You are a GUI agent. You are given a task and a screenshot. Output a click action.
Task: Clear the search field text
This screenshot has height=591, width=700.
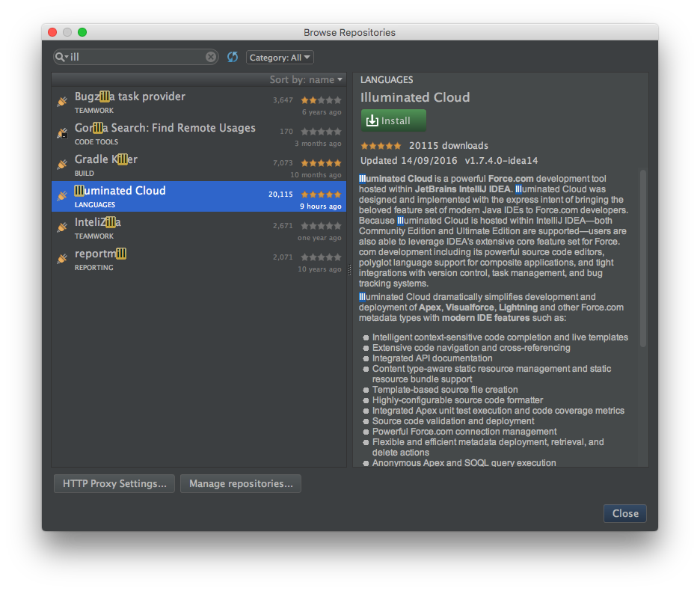(211, 57)
